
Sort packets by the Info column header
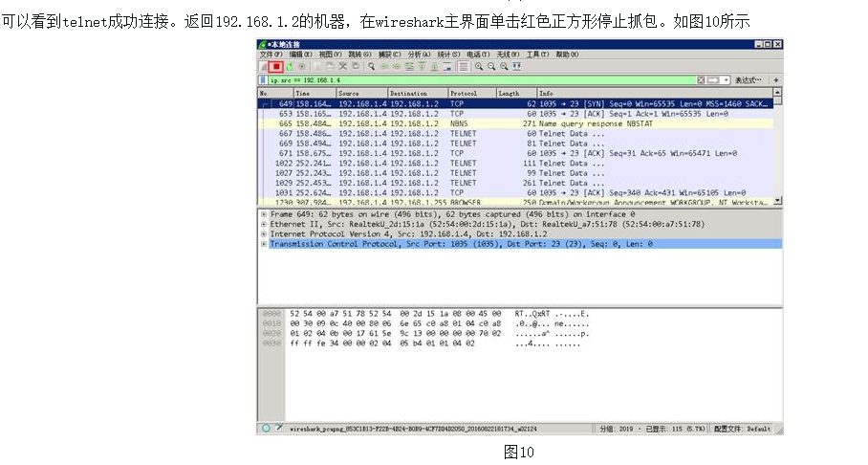click(x=654, y=93)
